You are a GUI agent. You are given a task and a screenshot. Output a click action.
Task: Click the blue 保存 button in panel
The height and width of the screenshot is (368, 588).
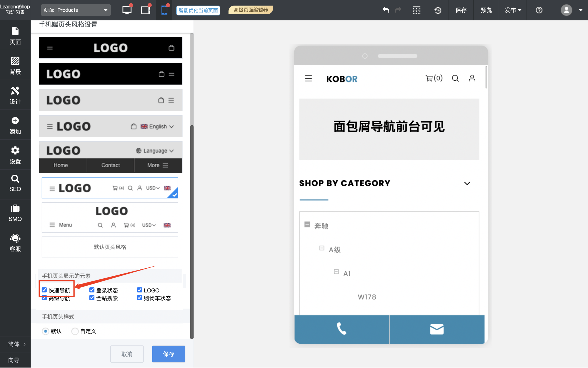click(x=169, y=354)
